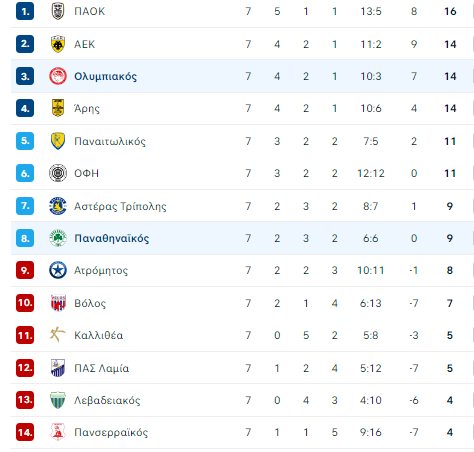Viewport: 474px width, 452px height.
Task: Click the ΑΕΚ yellow eagle crest
Action: [x=58, y=44]
